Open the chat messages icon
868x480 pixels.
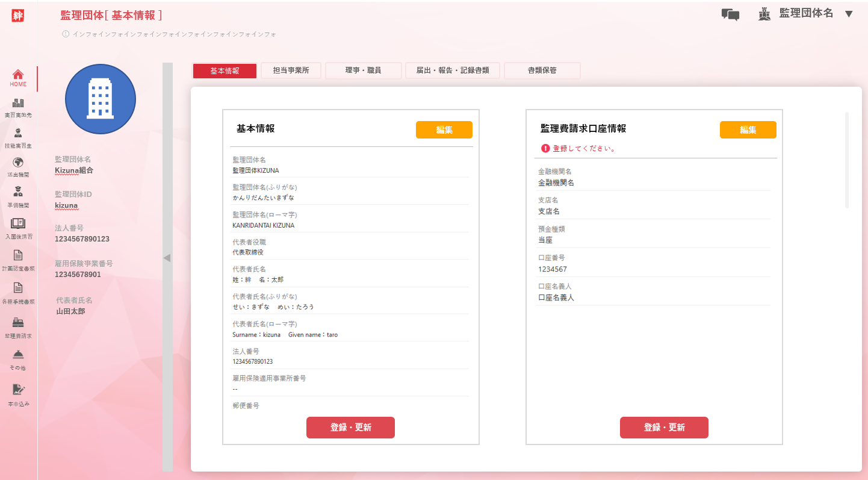coord(730,14)
